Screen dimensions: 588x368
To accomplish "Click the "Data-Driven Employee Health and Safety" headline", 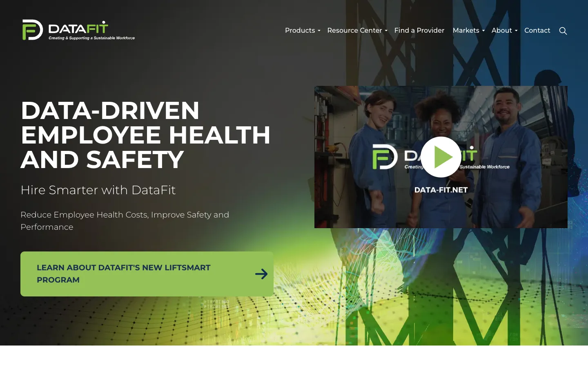I will [x=146, y=135].
